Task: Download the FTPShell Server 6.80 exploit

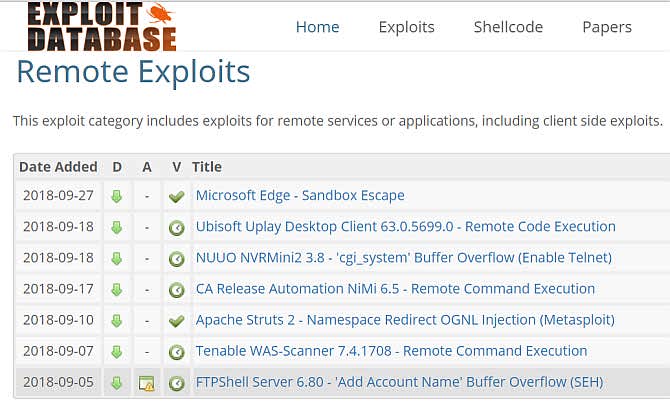Action: (x=117, y=383)
